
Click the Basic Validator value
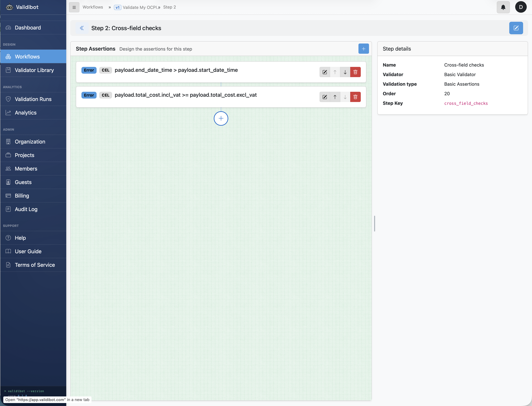coord(460,74)
